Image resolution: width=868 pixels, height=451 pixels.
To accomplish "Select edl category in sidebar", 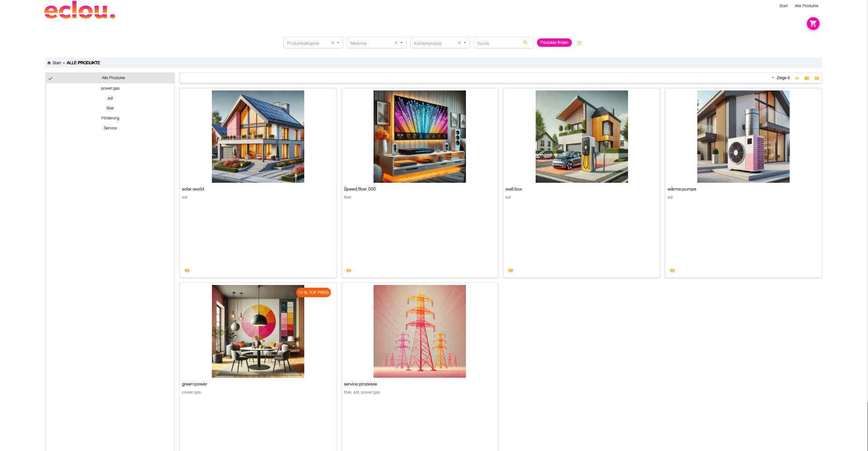I will click(110, 98).
